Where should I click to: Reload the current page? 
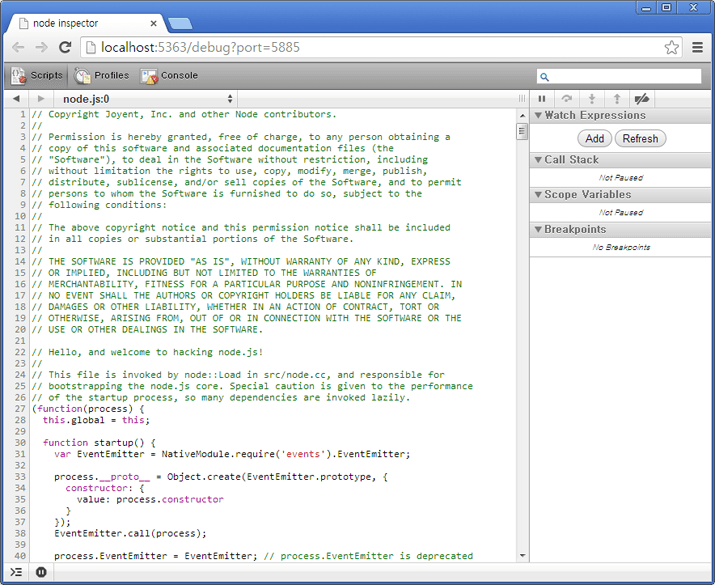(65, 47)
